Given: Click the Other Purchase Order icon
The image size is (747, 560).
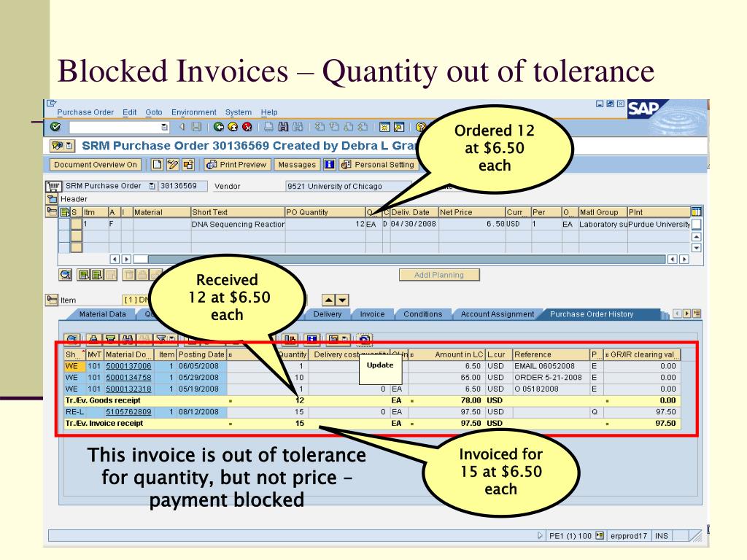Looking at the screenshot, I should [x=188, y=165].
